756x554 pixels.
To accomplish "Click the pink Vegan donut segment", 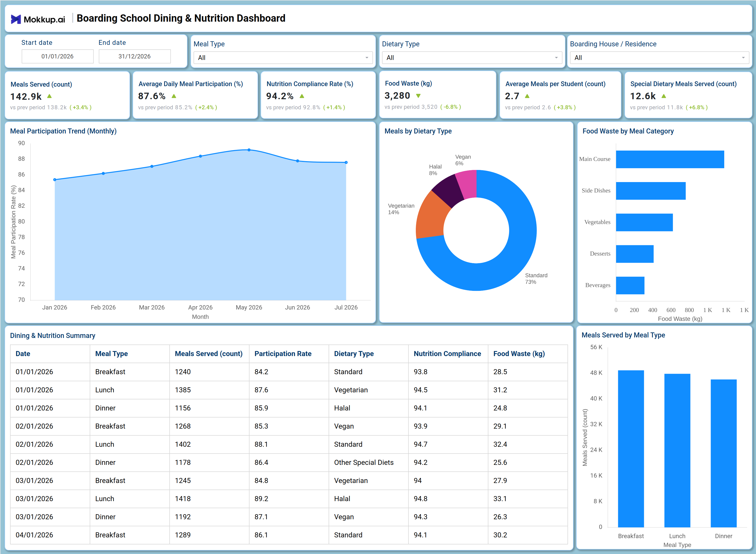I will coord(467,184).
